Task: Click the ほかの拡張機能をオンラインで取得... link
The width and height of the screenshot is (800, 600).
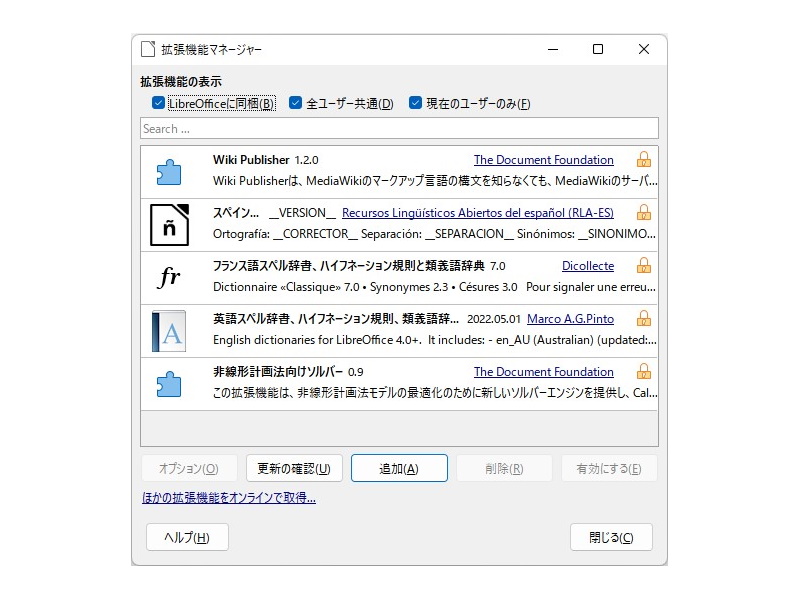Action: point(229,497)
